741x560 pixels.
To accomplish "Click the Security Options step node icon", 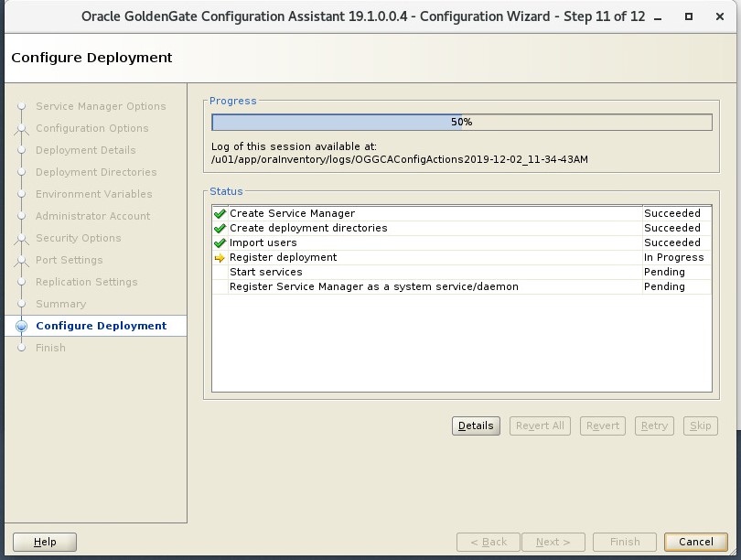I will point(21,239).
